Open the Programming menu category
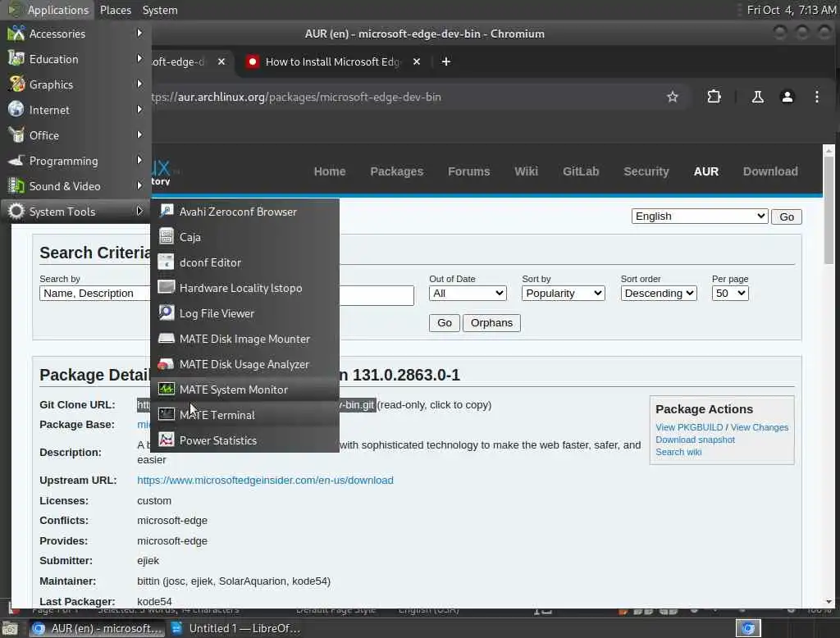Image resolution: width=840 pixels, height=638 pixels. [75, 161]
